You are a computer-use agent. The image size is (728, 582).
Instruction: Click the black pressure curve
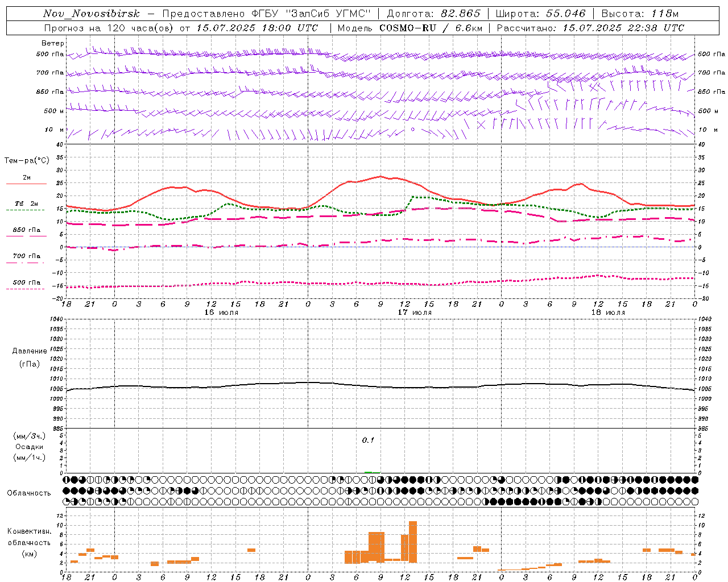pyautogui.click(x=381, y=386)
